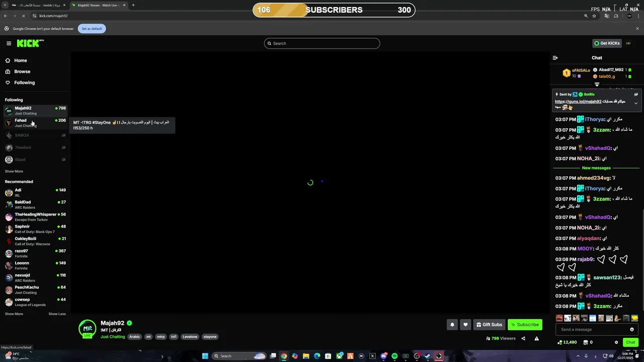This screenshot has height=362, width=644.
Task: Open Windows Start menu
Action: tap(205, 356)
